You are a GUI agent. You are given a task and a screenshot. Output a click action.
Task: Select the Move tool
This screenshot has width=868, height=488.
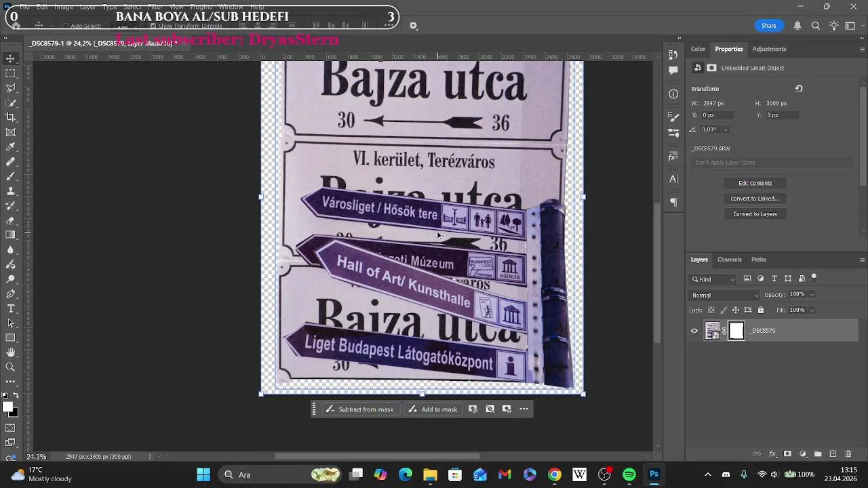(x=11, y=59)
